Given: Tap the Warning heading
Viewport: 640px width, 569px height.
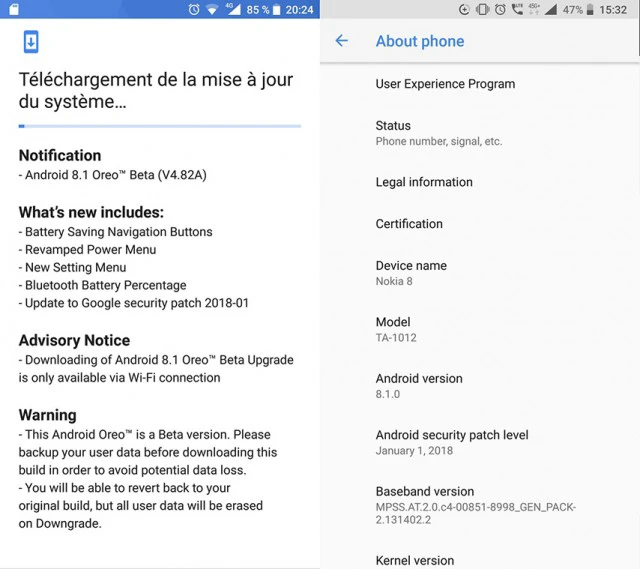Looking at the screenshot, I should click(47, 415).
